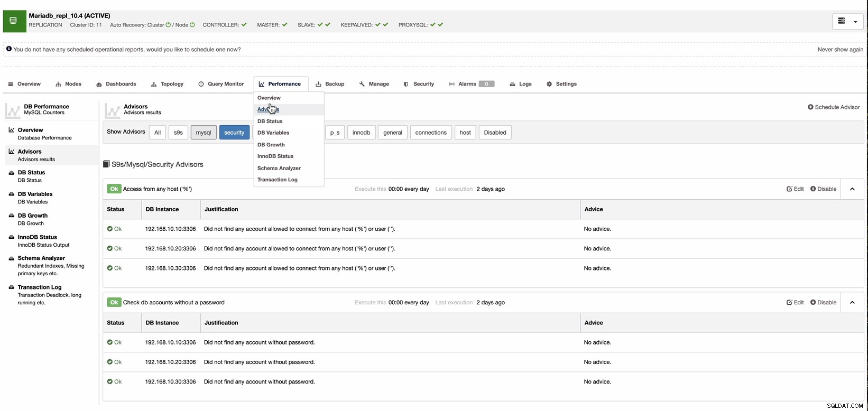Toggle the mysql advisors filter

[x=204, y=133]
